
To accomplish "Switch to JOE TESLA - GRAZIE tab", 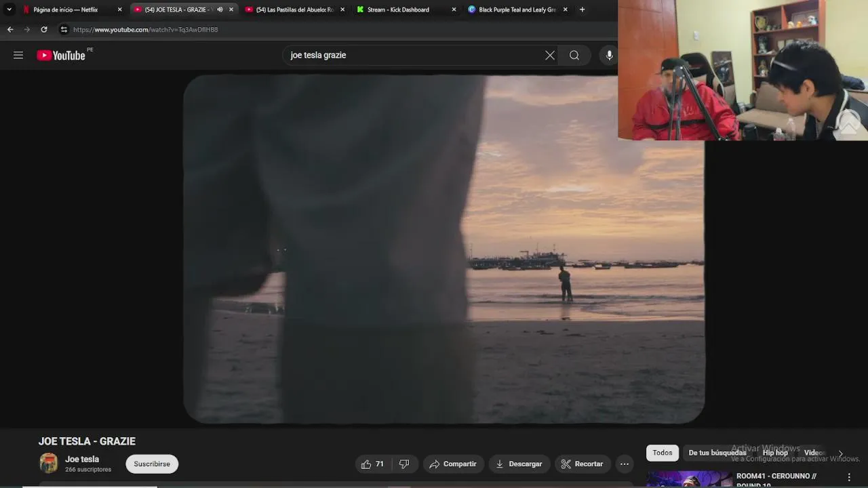I will pyautogui.click(x=178, y=9).
